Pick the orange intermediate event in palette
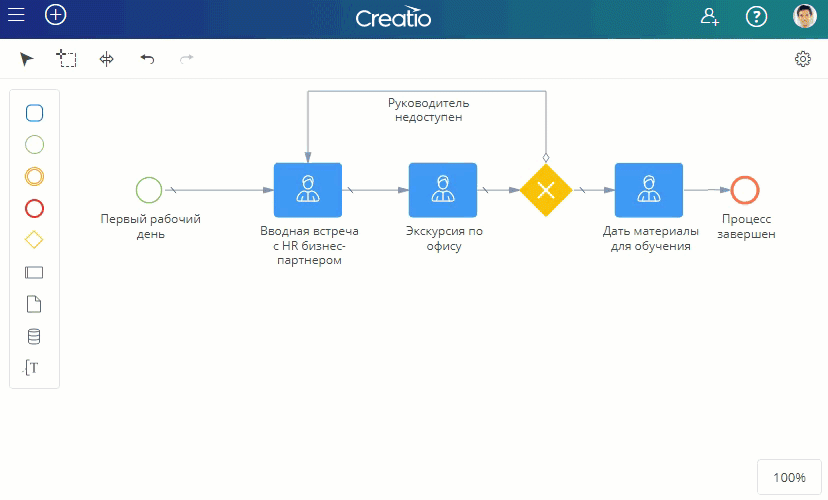The height and width of the screenshot is (500, 828). tap(34, 176)
